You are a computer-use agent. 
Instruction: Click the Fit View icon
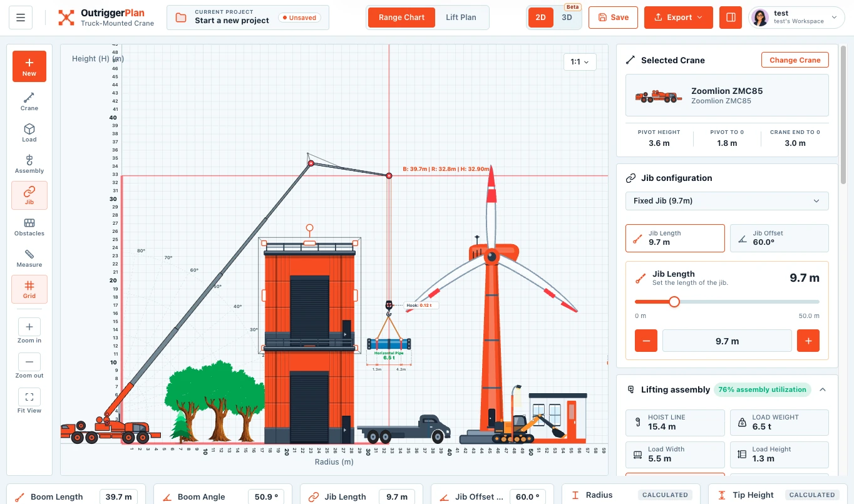29,397
